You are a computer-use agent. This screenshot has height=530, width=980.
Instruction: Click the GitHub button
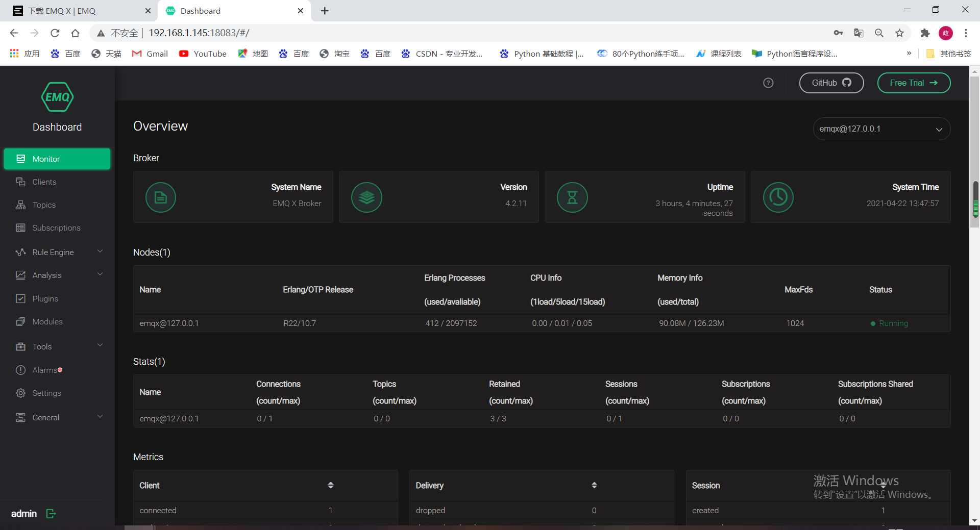(x=831, y=83)
